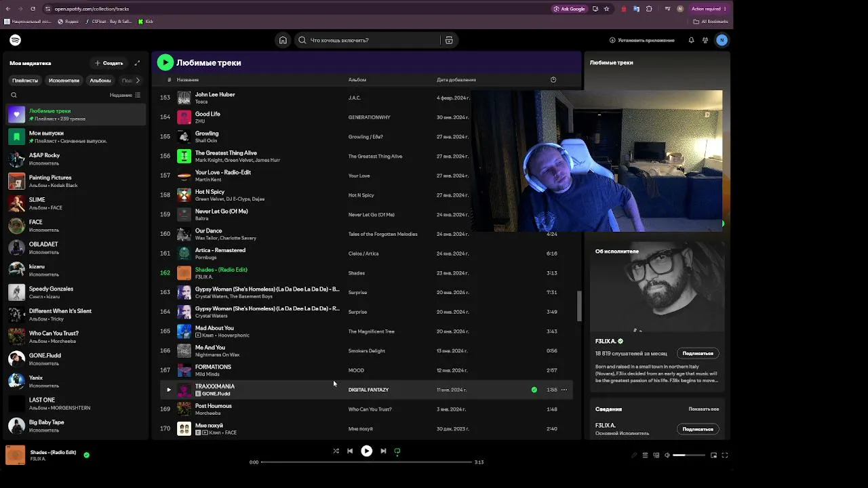Screen dimensions: 868x488
Task: Open more options for TRAXXXMANIA
Action: point(564,390)
